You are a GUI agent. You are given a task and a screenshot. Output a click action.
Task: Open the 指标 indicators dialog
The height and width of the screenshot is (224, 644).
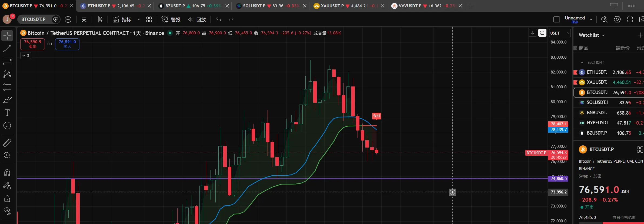[x=122, y=19]
